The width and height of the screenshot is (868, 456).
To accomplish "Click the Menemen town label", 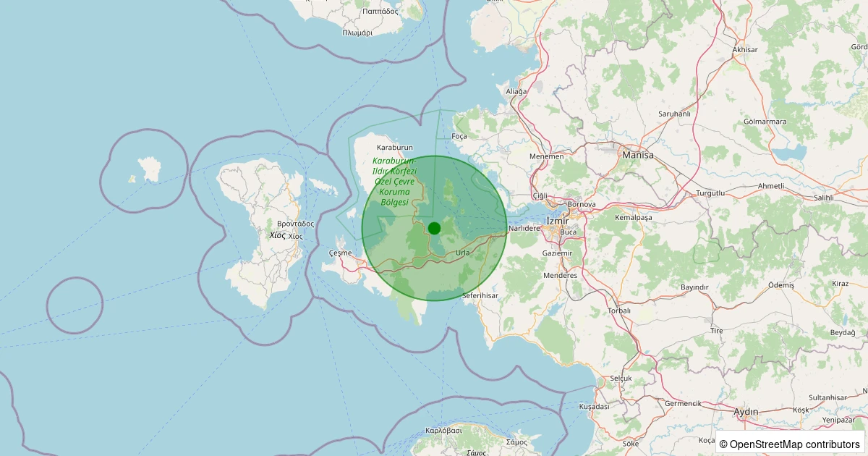I will point(547,156).
